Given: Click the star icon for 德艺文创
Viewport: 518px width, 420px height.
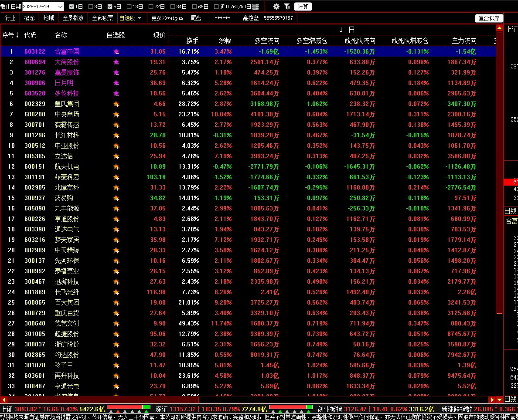Looking at the screenshot, I should (x=116, y=324).
